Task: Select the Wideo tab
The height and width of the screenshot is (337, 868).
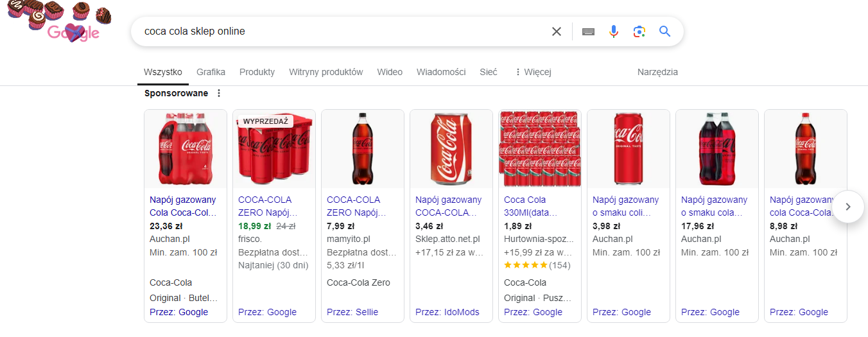Action: [x=390, y=72]
